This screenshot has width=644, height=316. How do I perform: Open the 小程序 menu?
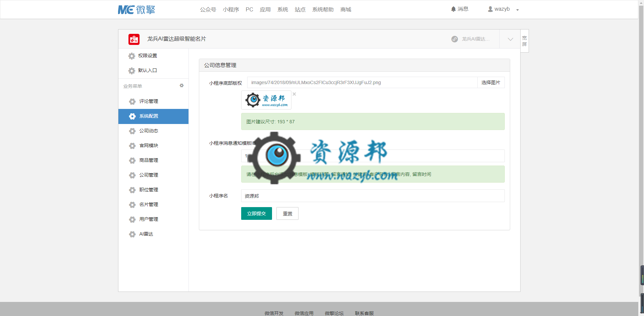coord(231,10)
